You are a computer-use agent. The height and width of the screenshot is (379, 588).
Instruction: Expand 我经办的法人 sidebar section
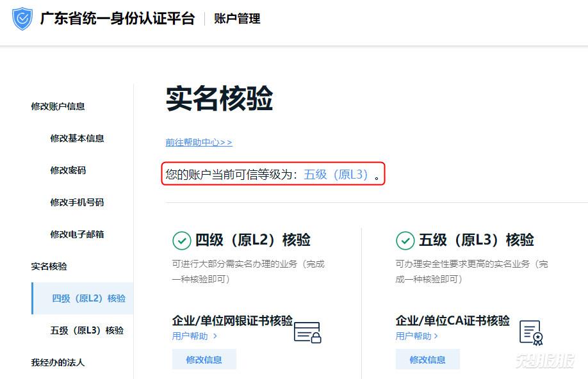click(x=58, y=362)
